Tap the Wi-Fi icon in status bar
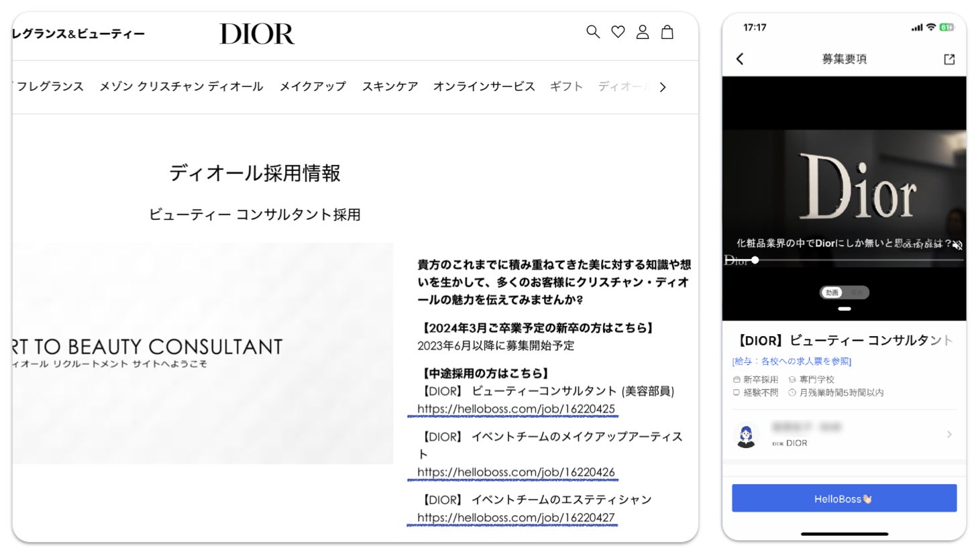The width and height of the screenshot is (980, 552). (930, 27)
